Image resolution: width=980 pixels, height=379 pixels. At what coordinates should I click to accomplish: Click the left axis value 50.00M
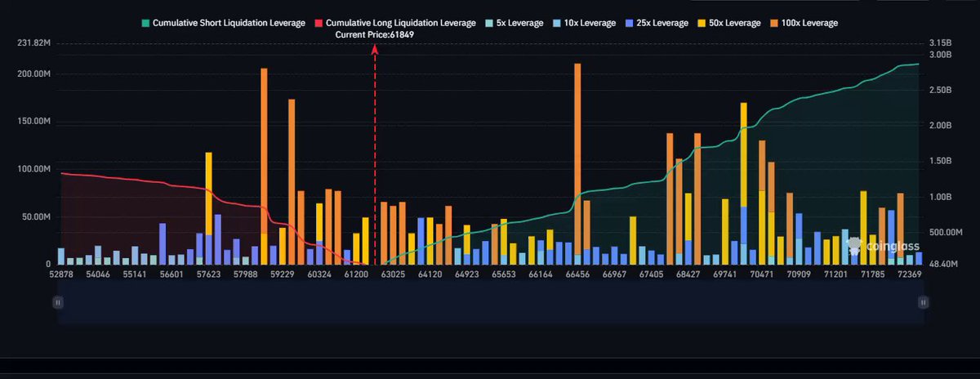(37, 217)
